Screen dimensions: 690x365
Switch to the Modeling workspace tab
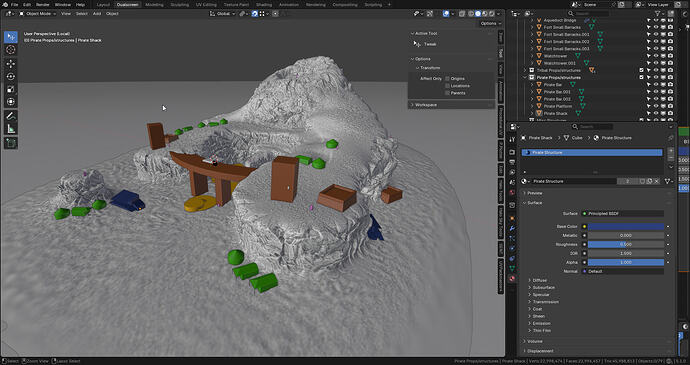pyautogui.click(x=154, y=4)
